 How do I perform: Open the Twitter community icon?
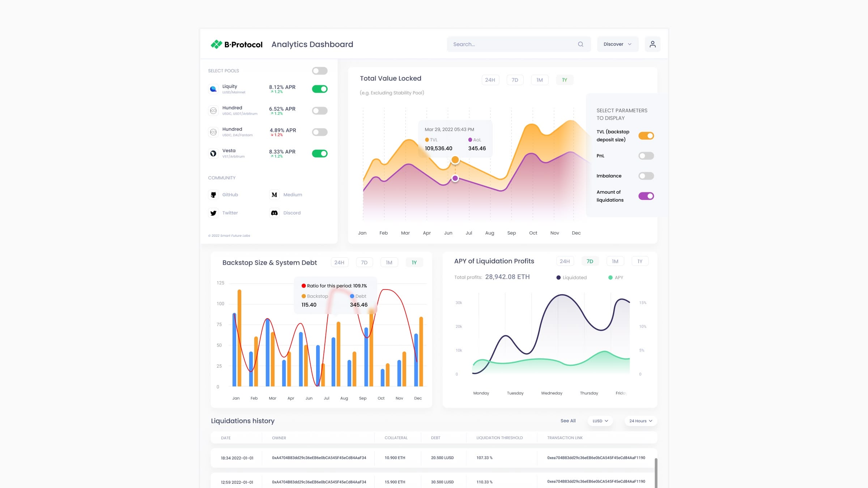pyautogui.click(x=213, y=213)
